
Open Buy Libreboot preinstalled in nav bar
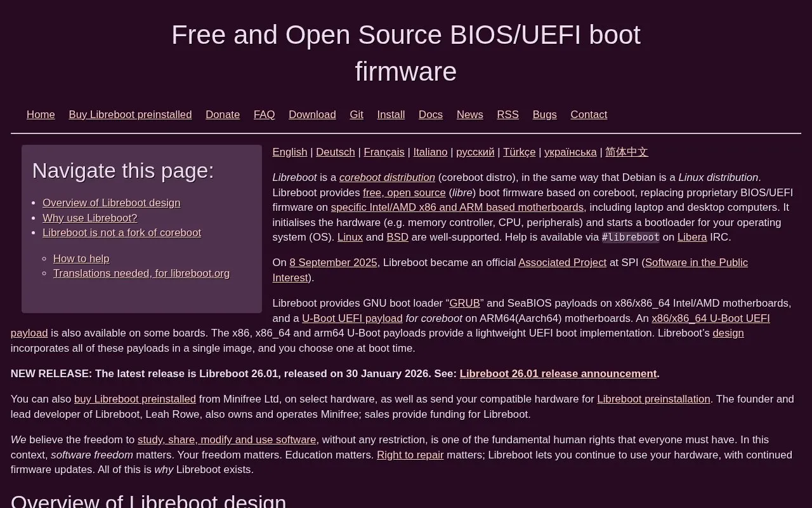coord(130,114)
